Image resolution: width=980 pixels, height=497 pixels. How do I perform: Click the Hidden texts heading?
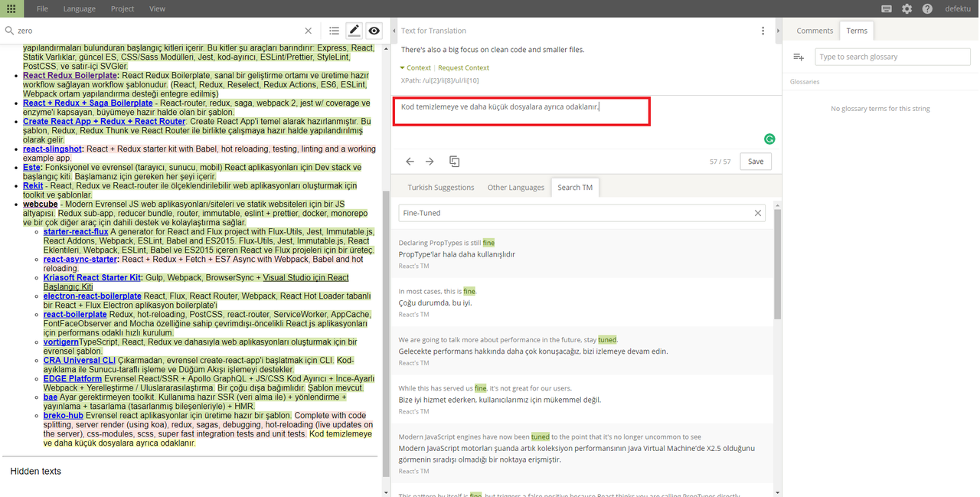pyautogui.click(x=35, y=471)
